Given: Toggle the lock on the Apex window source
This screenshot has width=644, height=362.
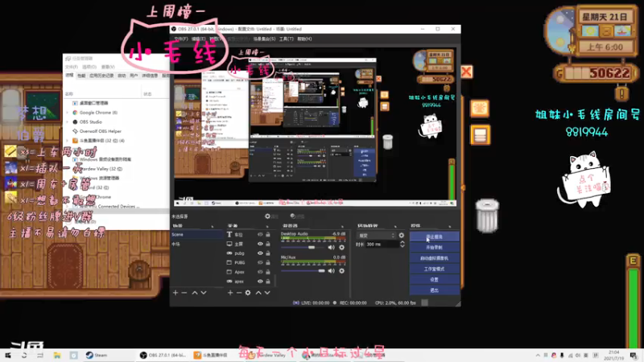Looking at the screenshot, I should click(268, 272).
